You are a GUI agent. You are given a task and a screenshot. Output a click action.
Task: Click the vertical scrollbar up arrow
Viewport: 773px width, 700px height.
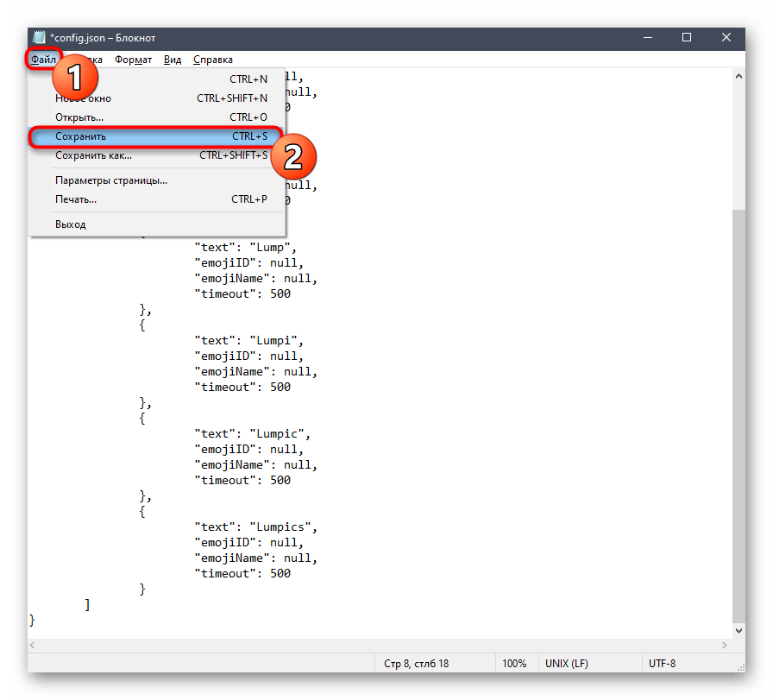click(738, 77)
